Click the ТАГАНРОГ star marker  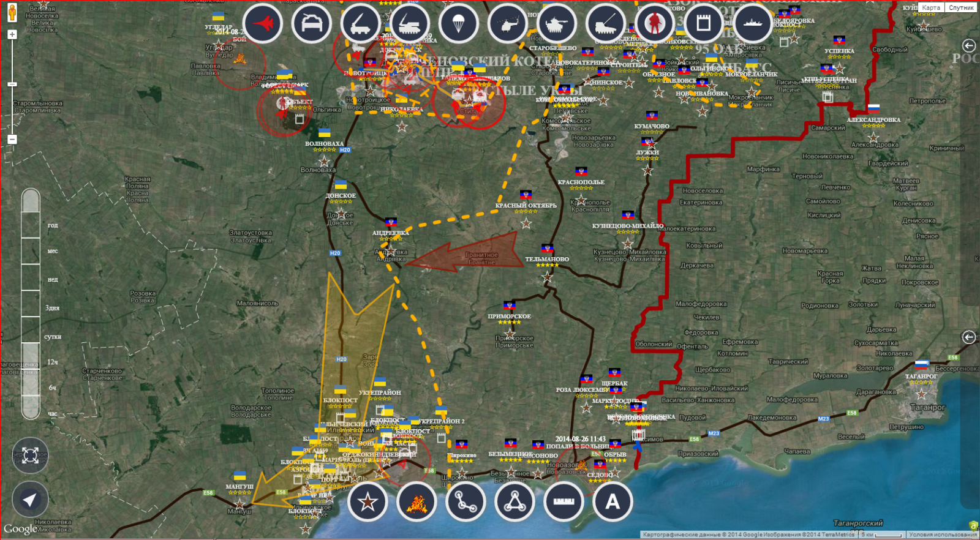tap(921, 394)
